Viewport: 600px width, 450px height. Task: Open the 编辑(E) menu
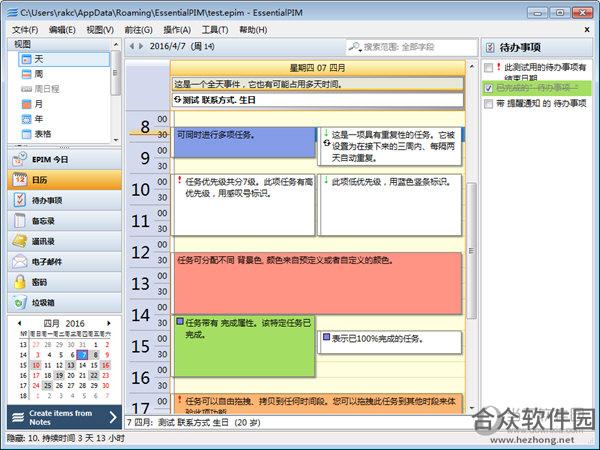pyautogui.click(x=62, y=30)
